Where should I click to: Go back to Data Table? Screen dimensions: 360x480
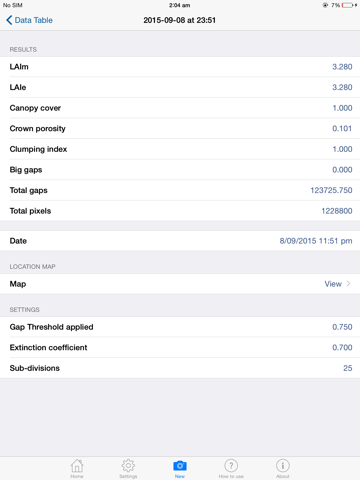(29, 20)
